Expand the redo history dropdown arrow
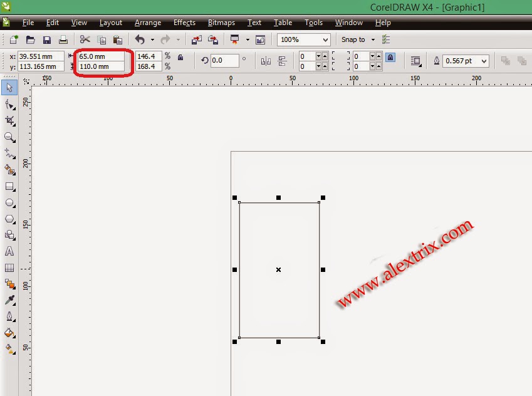The width and height of the screenshot is (532, 396). click(178, 39)
